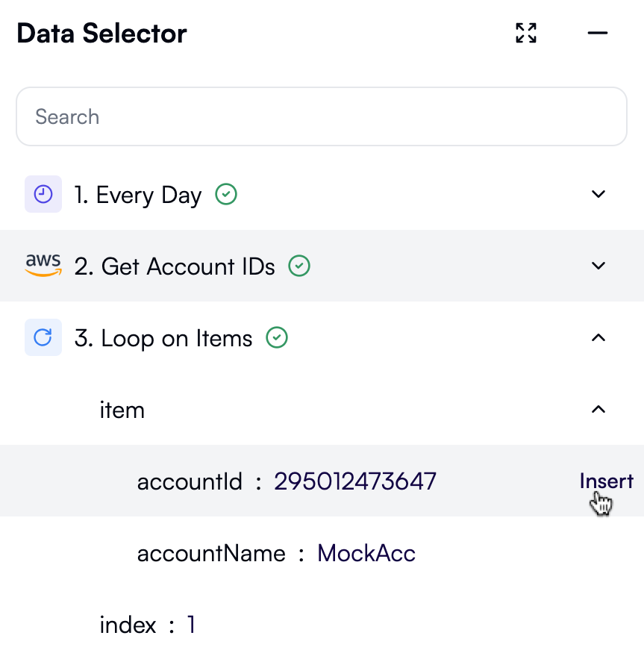Viewport: 644px width, 662px height.
Task: Insert the accountId value
Action: click(x=606, y=481)
